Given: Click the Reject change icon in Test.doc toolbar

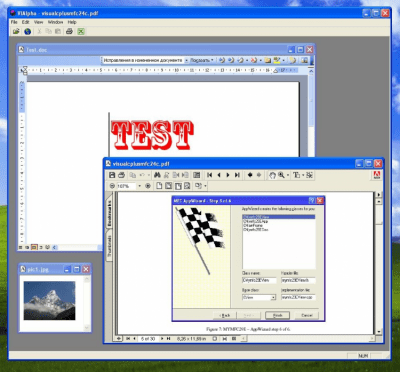Looking at the screenshot, I should pos(254,60).
